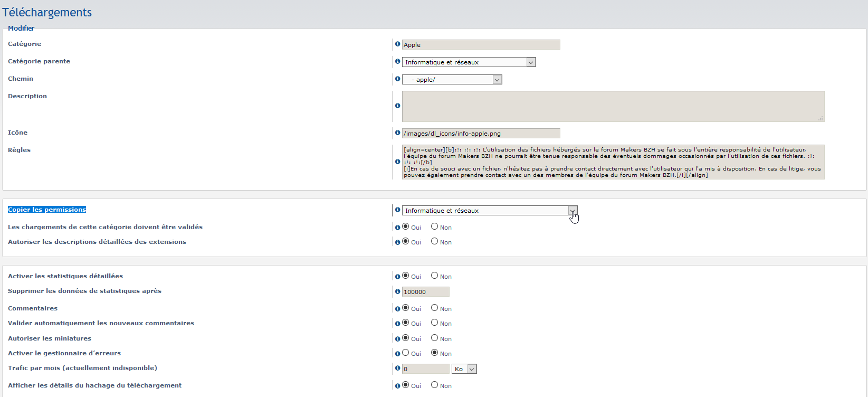Image resolution: width=868 pixels, height=397 pixels.
Task: Open the Catégorie parente dropdown
Action: coord(469,62)
